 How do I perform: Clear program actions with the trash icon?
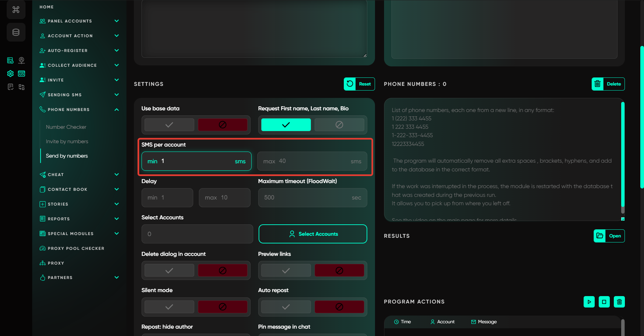[x=619, y=302]
